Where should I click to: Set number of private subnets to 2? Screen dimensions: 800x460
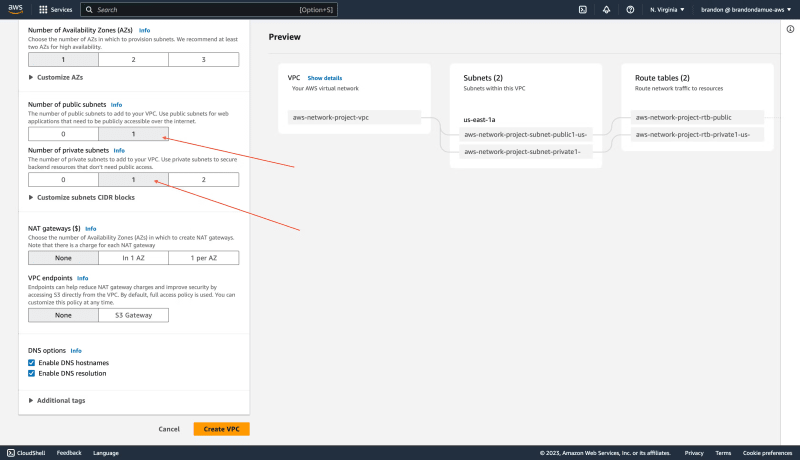(x=204, y=180)
